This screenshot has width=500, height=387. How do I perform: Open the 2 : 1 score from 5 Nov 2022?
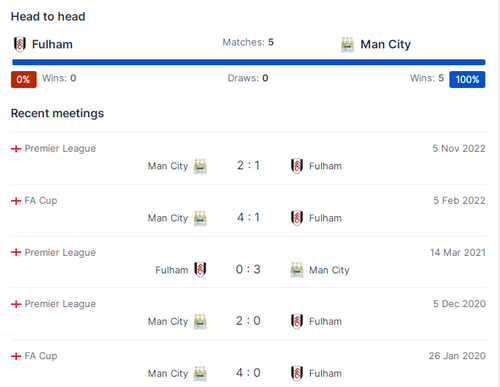pos(248,165)
